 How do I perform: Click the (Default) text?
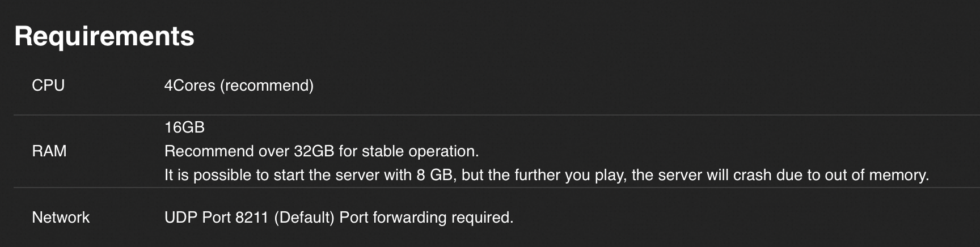coord(304,218)
